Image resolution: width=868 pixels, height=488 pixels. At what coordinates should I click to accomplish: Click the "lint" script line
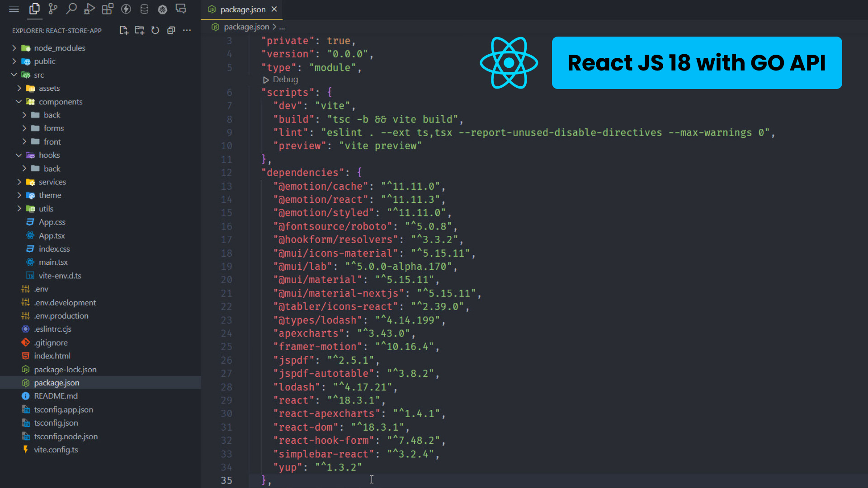[x=524, y=133]
